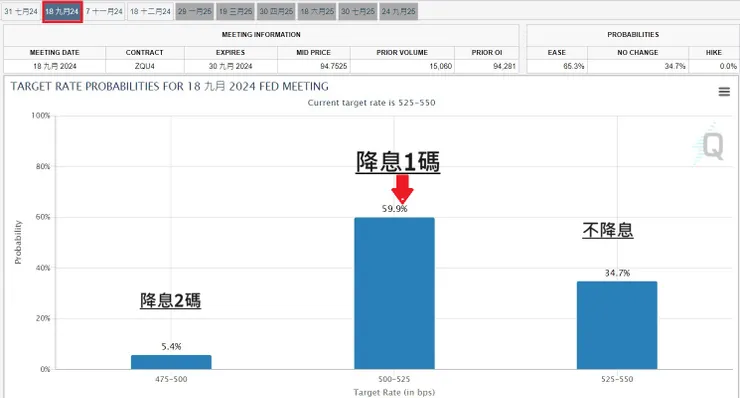Click the PRIOR VOLUME column header
The height and width of the screenshot is (398, 740).
(402, 52)
